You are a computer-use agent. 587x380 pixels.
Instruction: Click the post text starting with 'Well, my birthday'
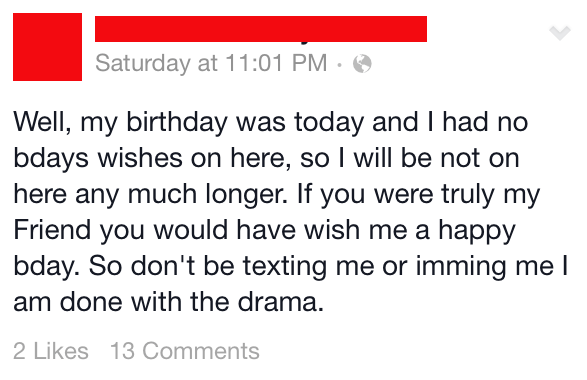[x=291, y=212]
